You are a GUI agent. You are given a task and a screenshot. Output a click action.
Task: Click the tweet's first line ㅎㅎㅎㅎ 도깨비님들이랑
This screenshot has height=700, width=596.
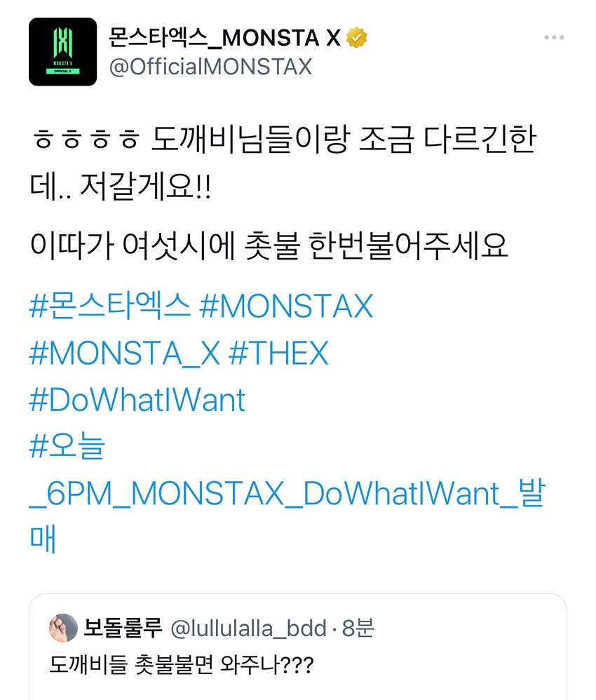(191, 139)
